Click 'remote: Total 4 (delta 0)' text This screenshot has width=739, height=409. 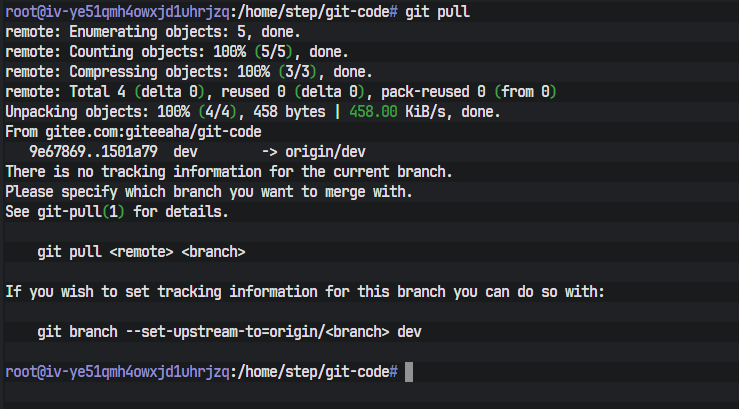(x=105, y=92)
